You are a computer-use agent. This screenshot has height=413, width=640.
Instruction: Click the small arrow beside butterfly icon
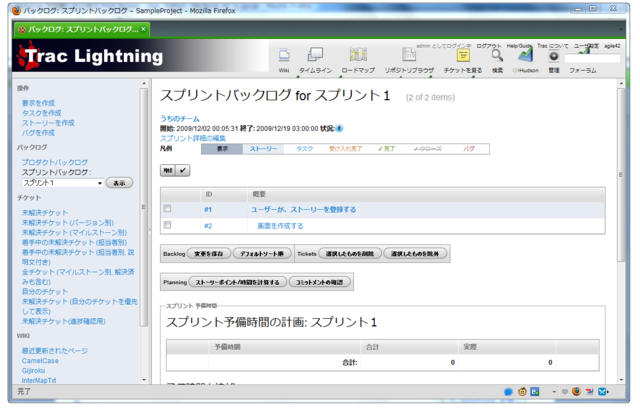[x=608, y=392]
